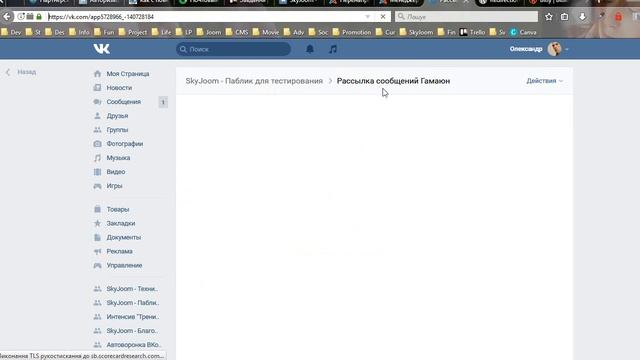Open Новости in sidebar
The width and height of the screenshot is (640, 360).
pos(119,88)
